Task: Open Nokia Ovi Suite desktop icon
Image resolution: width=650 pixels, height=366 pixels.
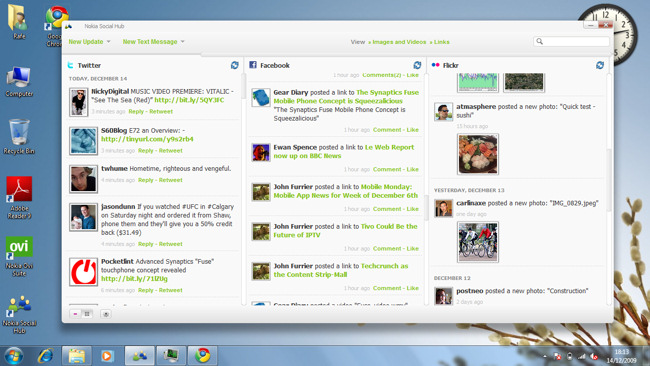Action: (x=19, y=256)
